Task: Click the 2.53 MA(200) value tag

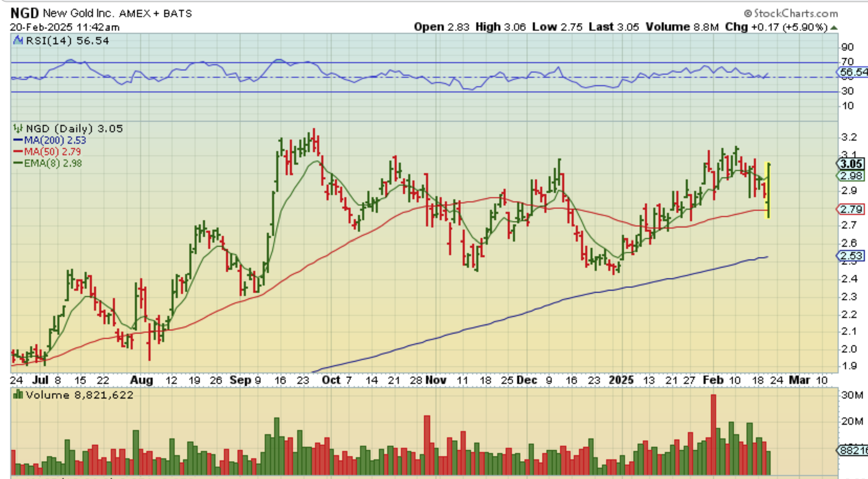Action: [851, 256]
